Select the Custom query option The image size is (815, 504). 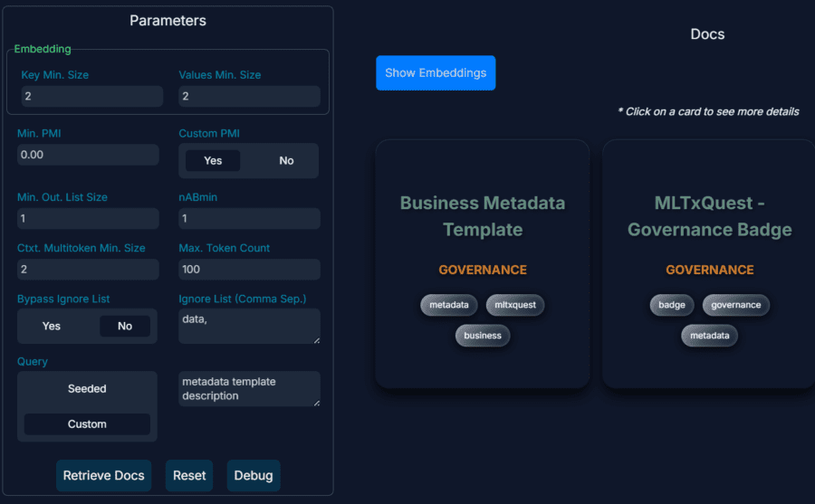click(87, 424)
